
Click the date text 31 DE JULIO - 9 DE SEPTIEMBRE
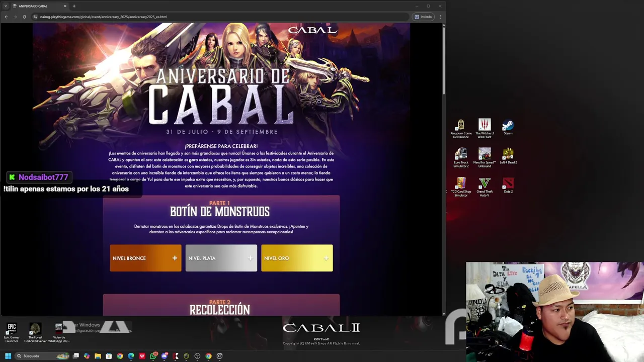[222, 132]
